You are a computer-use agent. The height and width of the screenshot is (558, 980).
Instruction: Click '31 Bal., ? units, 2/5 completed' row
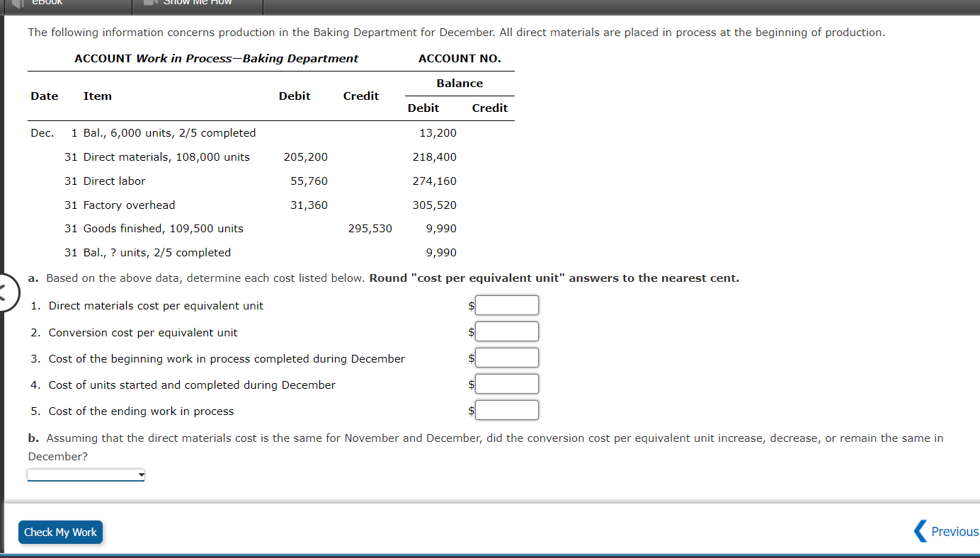(x=147, y=253)
